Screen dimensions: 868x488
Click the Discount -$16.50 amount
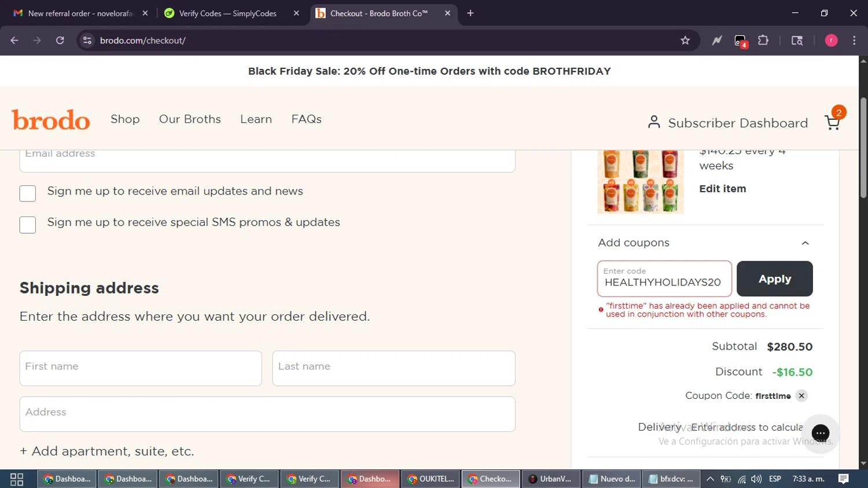point(792,372)
